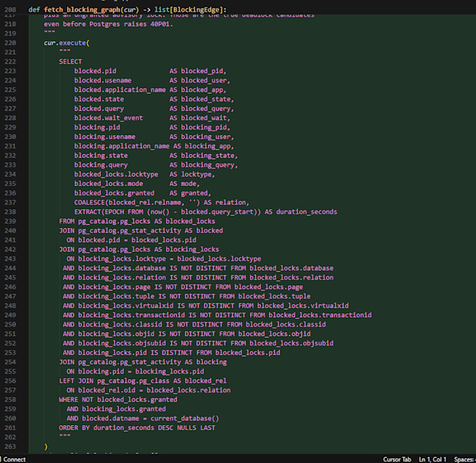Viewport: 476px width, 463px height.
Task: Click line number 238 in the gutter
Action: [x=10, y=212]
